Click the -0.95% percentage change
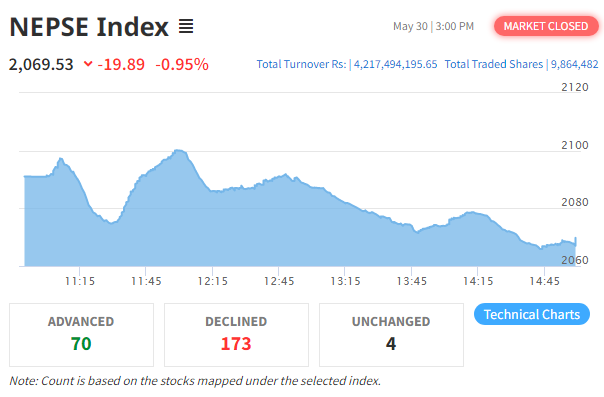The width and height of the screenshot is (604, 397). tap(182, 64)
